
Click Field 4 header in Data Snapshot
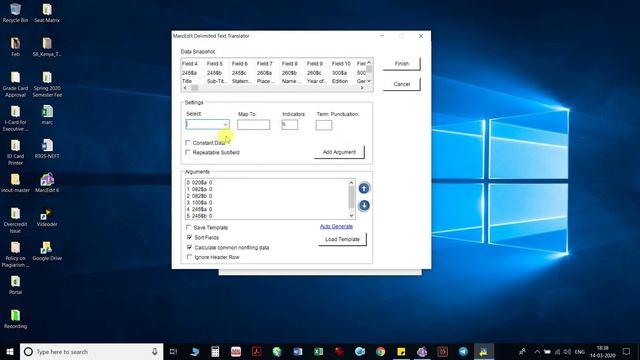[189, 64]
